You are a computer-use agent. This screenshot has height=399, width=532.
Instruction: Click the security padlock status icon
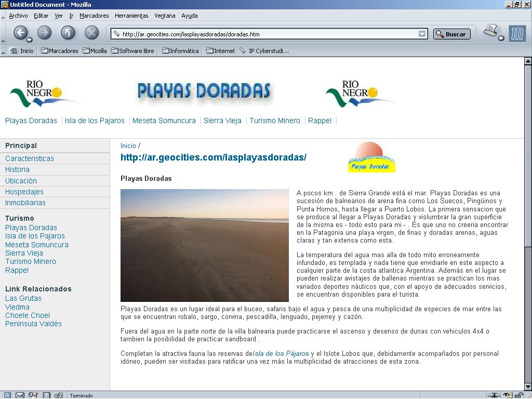[518, 395]
